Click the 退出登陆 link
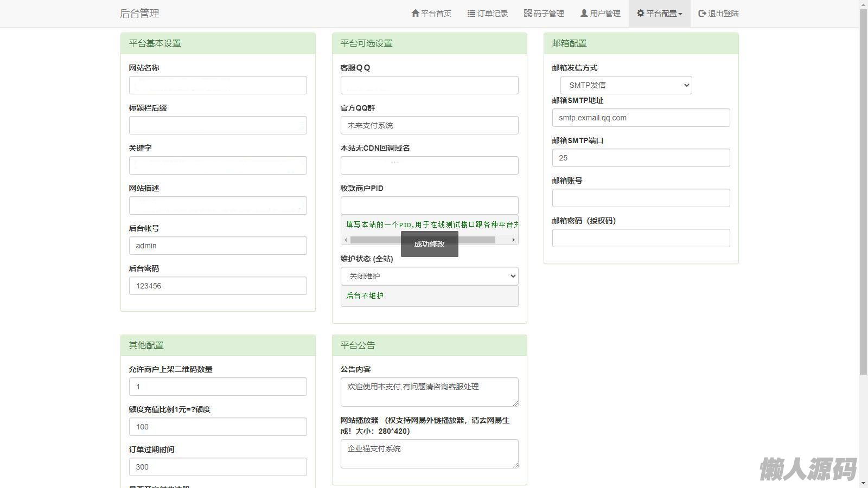 click(723, 14)
